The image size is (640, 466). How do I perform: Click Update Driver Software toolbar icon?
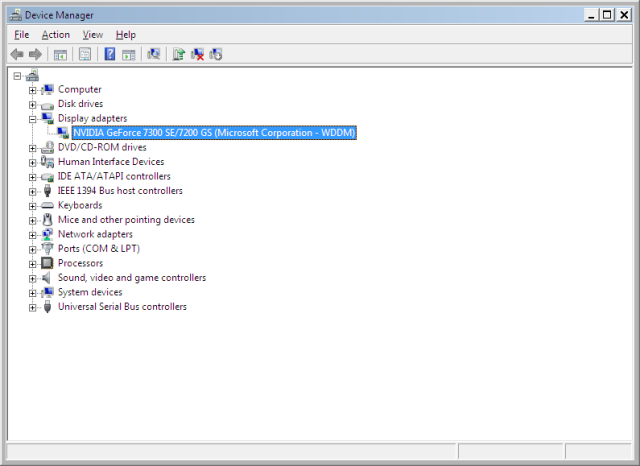tap(178, 54)
